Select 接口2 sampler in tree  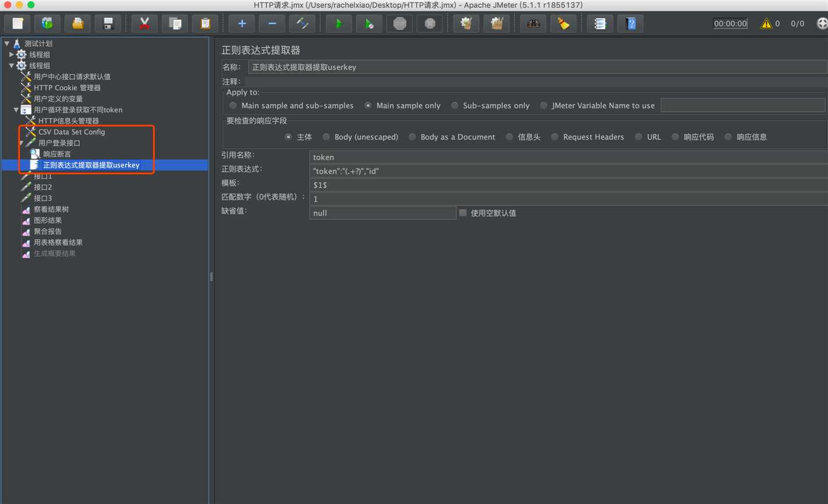click(42, 187)
